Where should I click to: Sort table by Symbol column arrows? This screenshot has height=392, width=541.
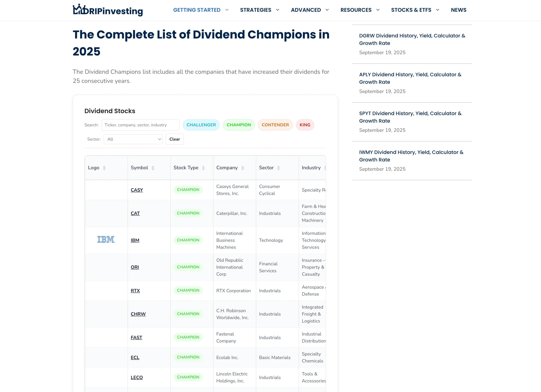(x=153, y=168)
